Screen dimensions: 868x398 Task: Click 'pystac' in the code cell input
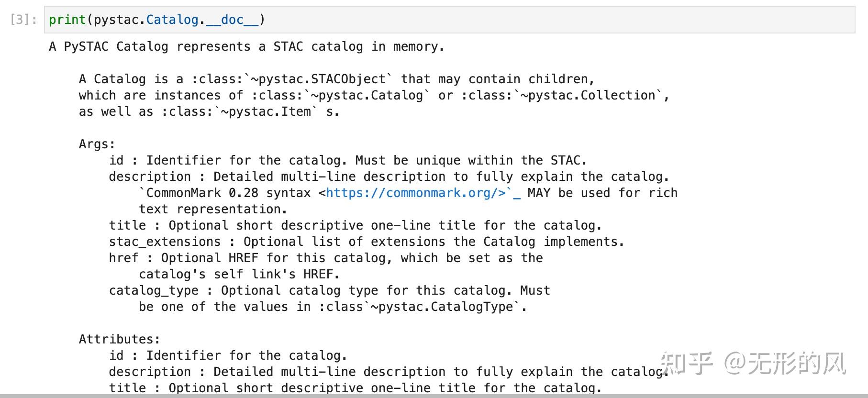tap(116, 20)
